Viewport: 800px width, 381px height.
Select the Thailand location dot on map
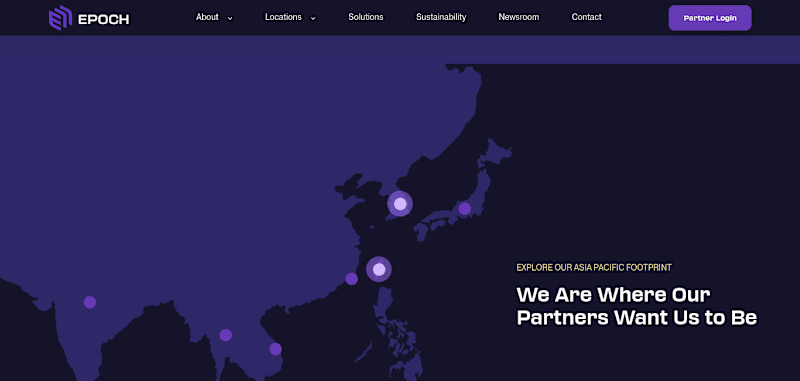point(226,335)
